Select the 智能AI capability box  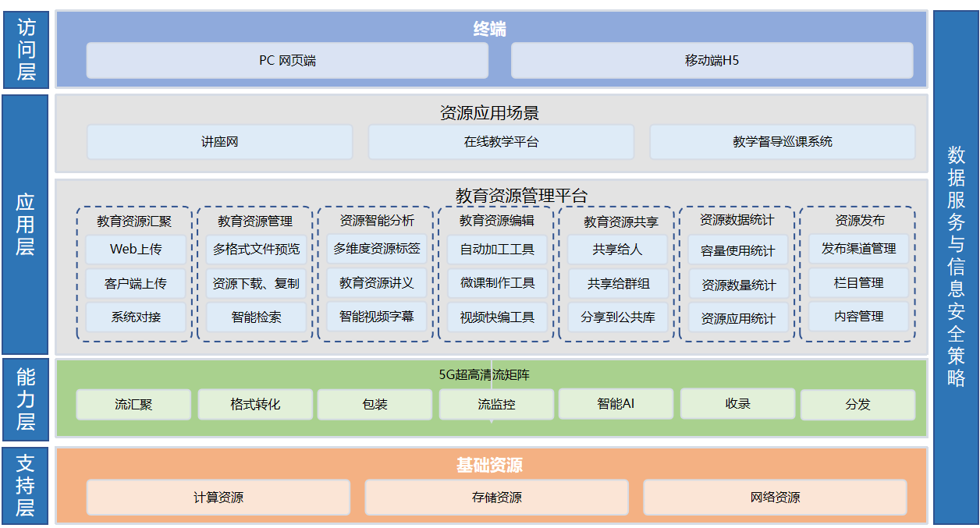coord(616,404)
